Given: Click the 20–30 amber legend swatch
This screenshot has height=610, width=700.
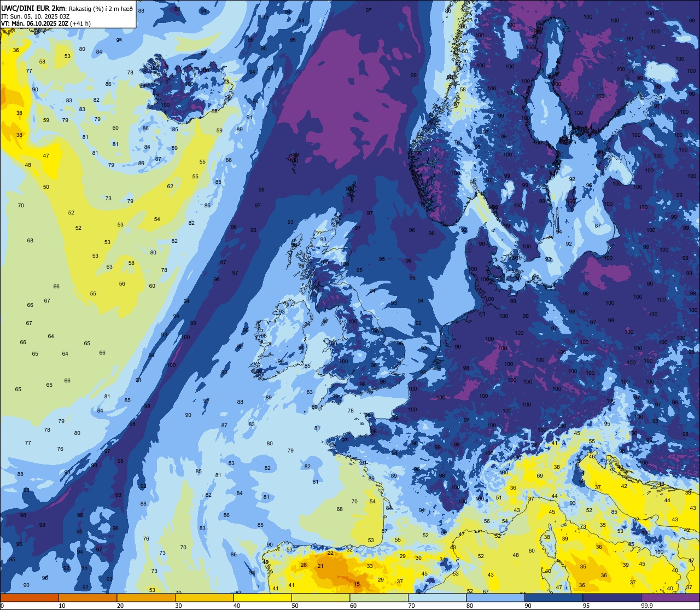Looking at the screenshot, I should click(146, 597).
